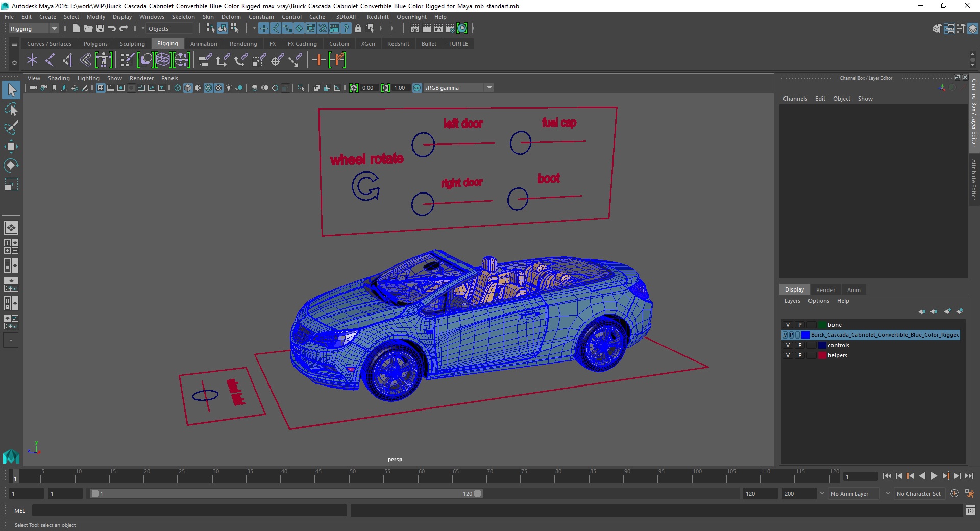This screenshot has height=531, width=980.
Task: Toggle visibility V of bone layer
Action: [x=788, y=325]
